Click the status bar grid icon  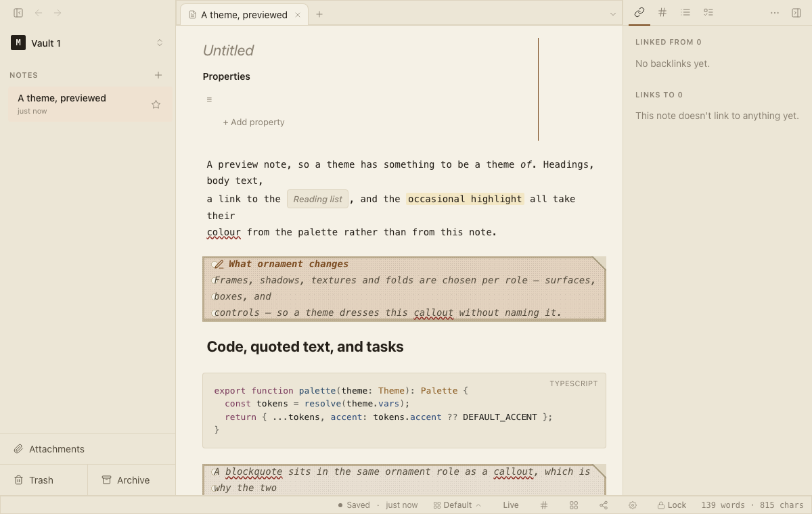574,505
